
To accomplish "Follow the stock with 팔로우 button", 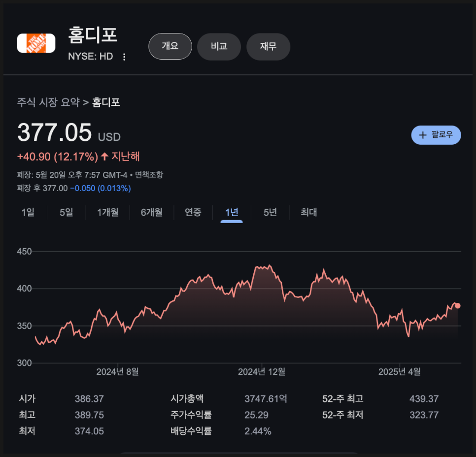I will point(436,135).
